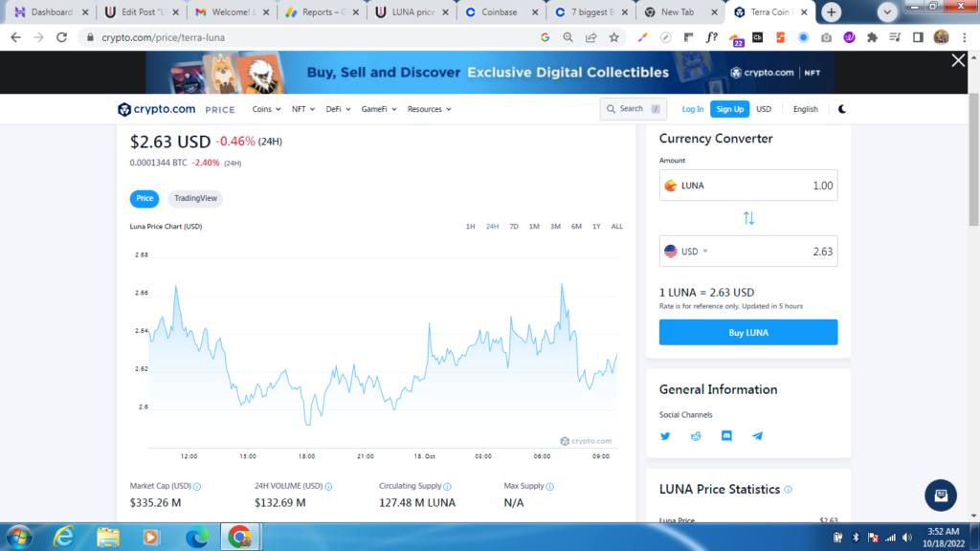This screenshot has width=980, height=551.
Task: Launch Internet Explorer from taskbar
Action: click(x=64, y=538)
